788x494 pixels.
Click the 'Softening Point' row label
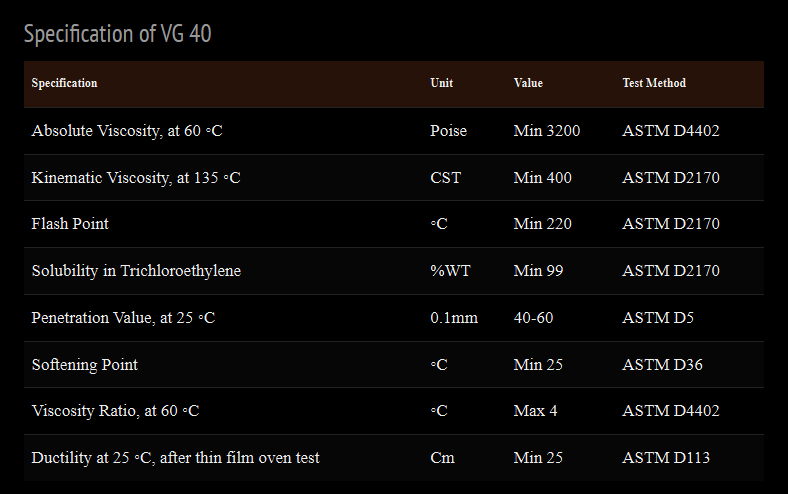(x=85, y=365)
